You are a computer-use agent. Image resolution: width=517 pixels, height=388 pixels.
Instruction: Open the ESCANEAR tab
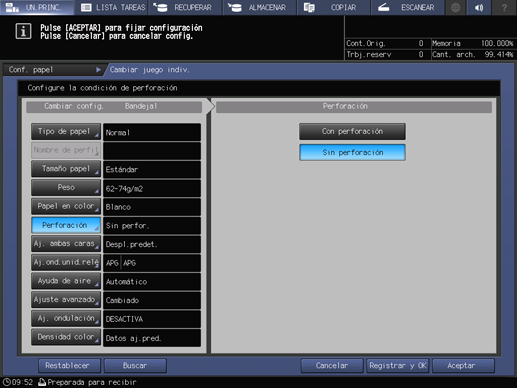(407, 7)
